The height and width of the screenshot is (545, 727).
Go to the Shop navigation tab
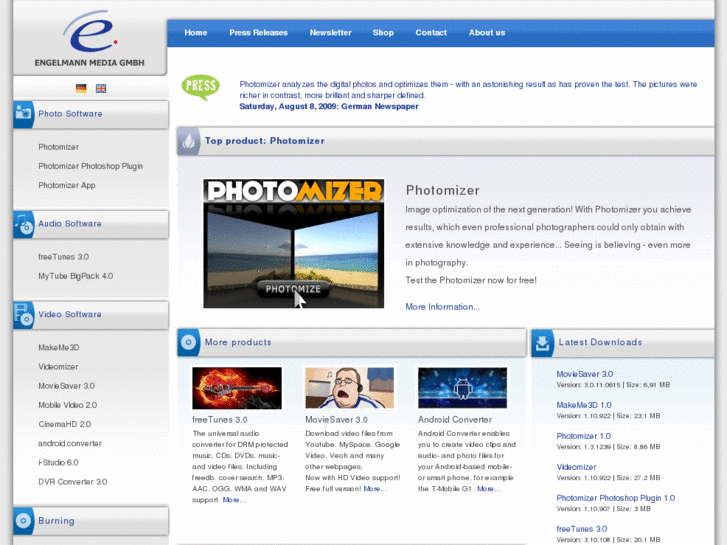[x=383, y=33]
